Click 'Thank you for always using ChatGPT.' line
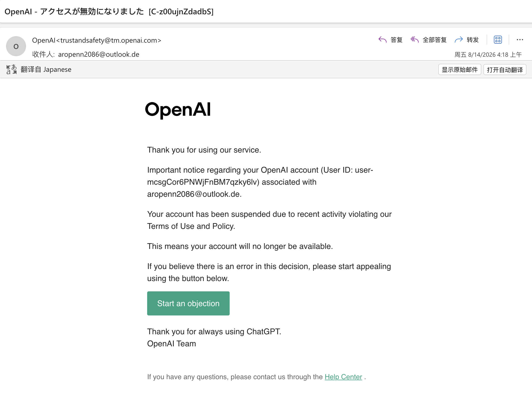The width and height of the screenshot is (532, 395). point(214,332)
